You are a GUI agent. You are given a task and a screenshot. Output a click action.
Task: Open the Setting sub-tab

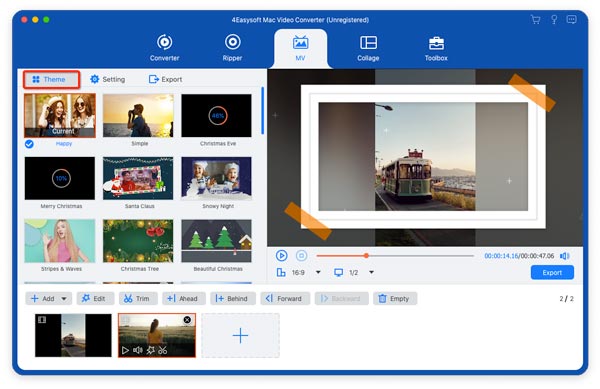[x=108, y=79]
